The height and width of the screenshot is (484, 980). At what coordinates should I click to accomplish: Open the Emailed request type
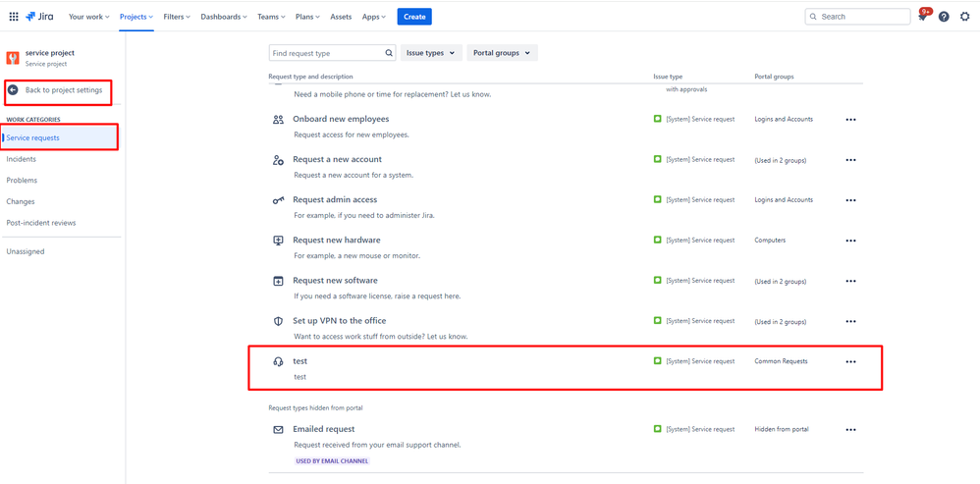[324, 429]
